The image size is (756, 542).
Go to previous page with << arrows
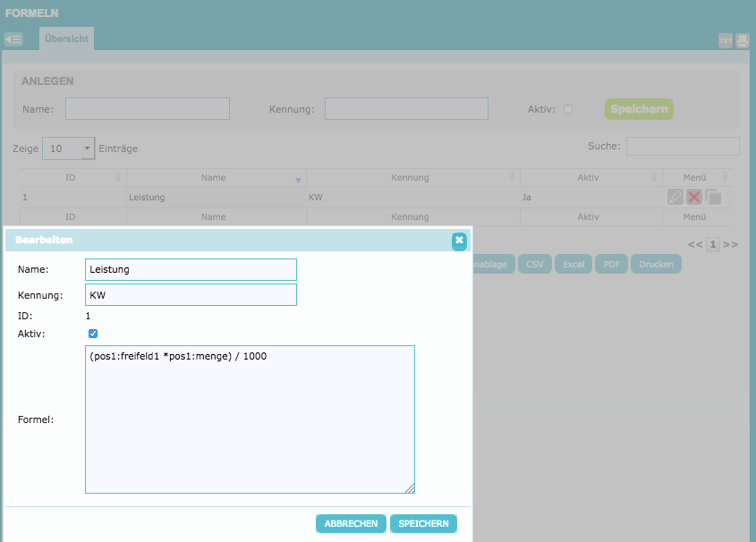pos(695,244)
